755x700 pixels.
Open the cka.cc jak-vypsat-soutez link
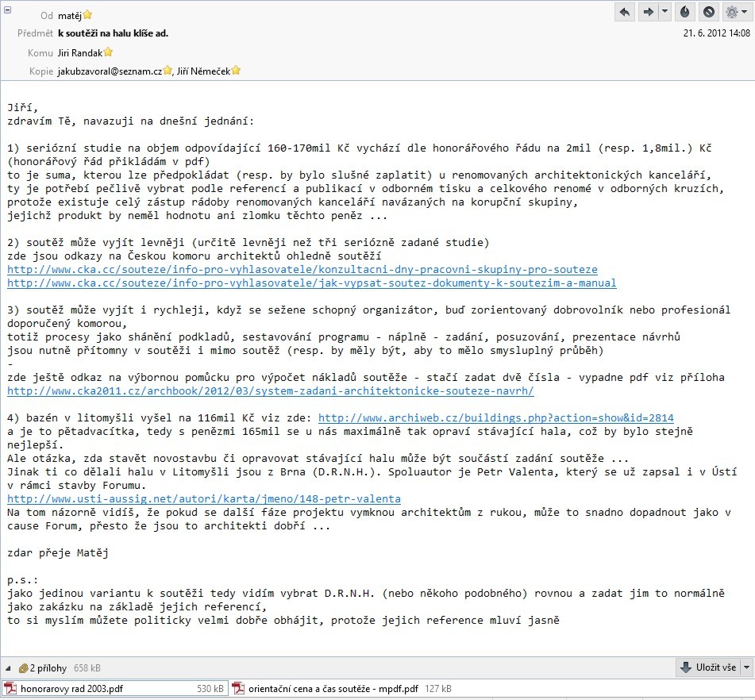[311, 283]
